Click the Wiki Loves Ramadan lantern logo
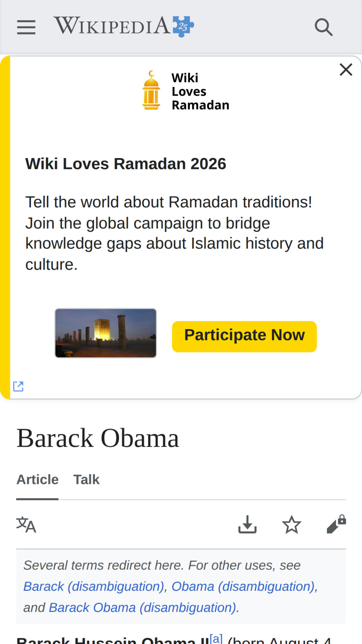The image size is (362, 644). 151,91
